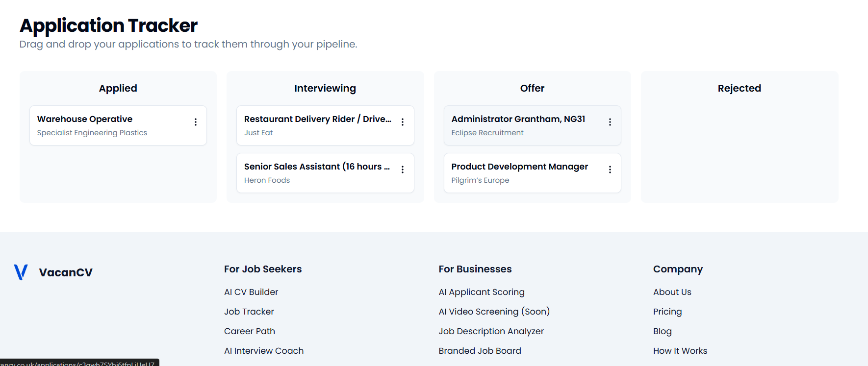The image size is (868, 366).
Task: Open How It Works
Action: [x=680, y=351]
